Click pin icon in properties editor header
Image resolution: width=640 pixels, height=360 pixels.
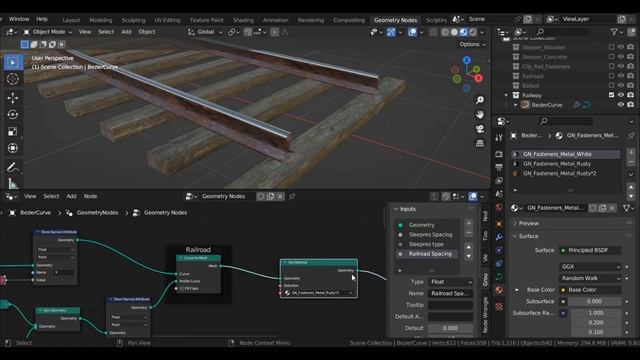coord(631,136)
